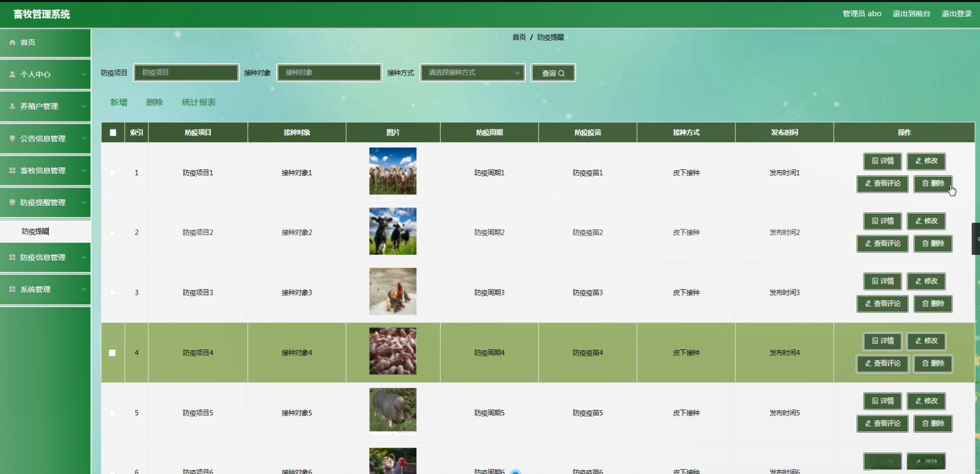980x474 pixels.
Task: Click the 详情 document icon in row 3
Action: click(875, 281)
